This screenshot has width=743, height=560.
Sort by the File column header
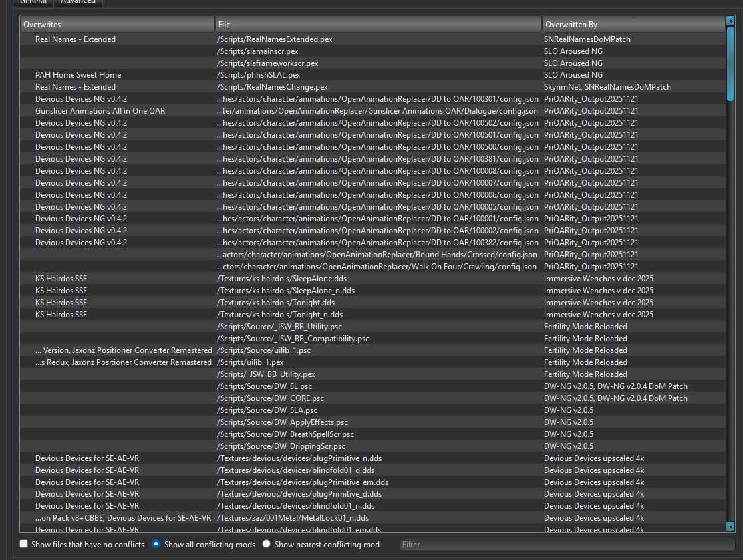tap(378, 24)
